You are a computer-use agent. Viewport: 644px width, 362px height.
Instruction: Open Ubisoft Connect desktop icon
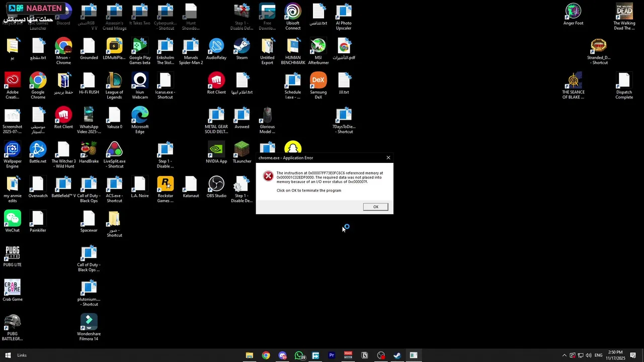pyautogui.click(x=293, y=17)
